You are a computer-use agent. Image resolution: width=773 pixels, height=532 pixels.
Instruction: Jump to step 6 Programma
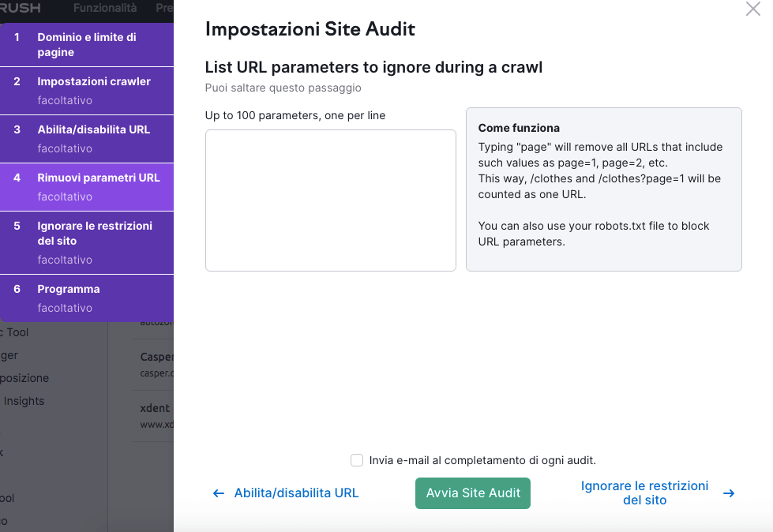point(86,298)
